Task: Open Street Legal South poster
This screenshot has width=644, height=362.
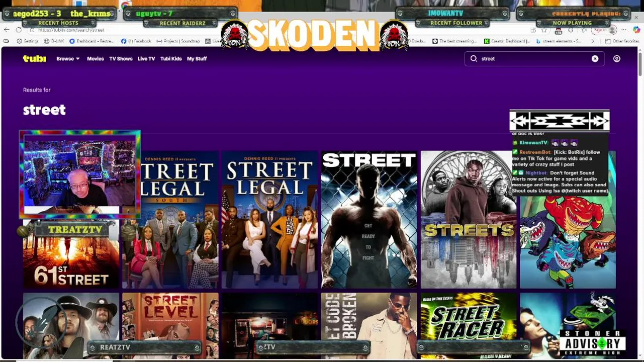Action: [x=170, y=220]
